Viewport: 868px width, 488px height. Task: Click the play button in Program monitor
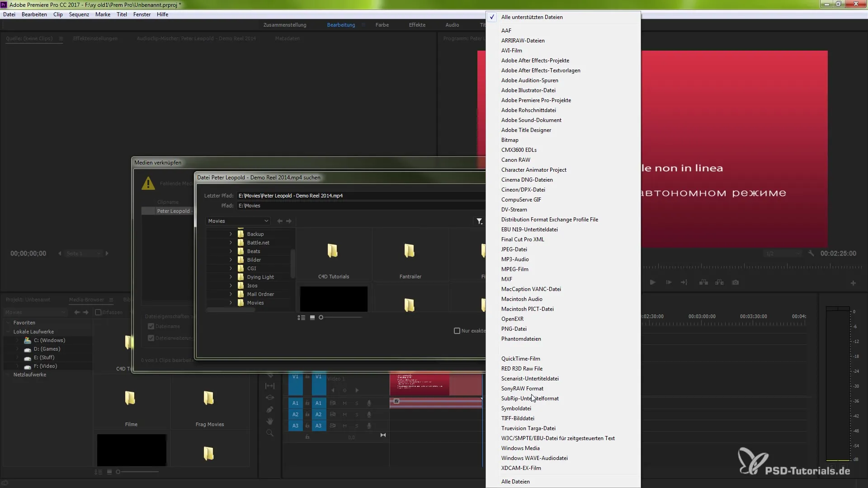(652, 282)
